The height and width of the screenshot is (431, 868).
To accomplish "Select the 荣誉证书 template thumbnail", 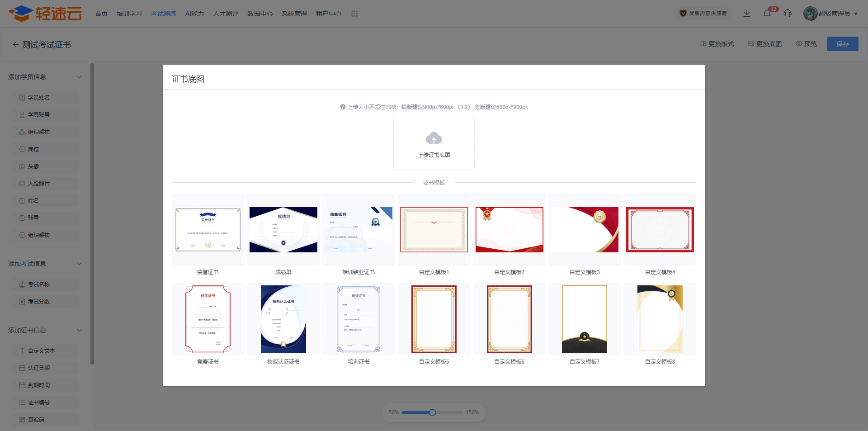I will 208,230.
